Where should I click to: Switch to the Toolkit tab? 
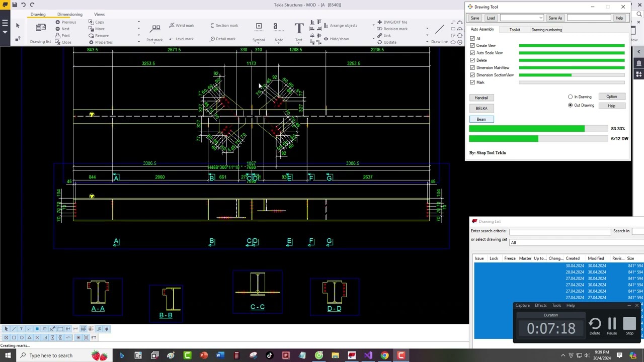coord(514,30)
